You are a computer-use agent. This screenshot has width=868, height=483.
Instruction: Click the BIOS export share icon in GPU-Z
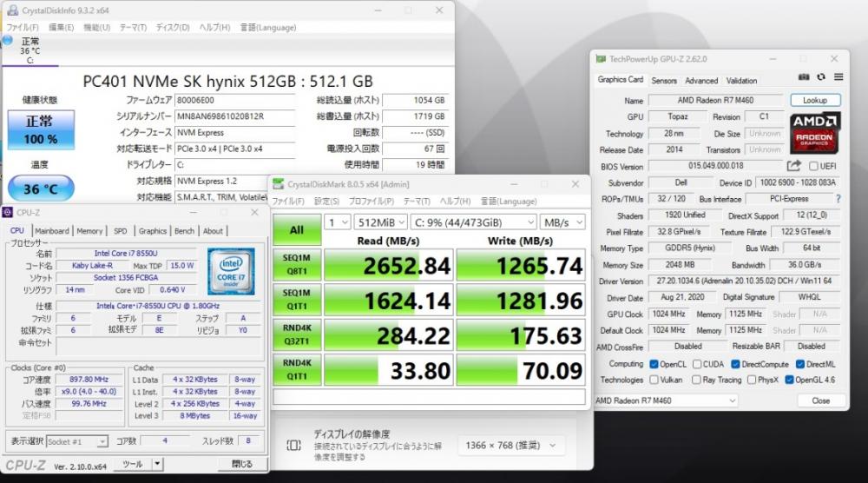pos(793,165)
